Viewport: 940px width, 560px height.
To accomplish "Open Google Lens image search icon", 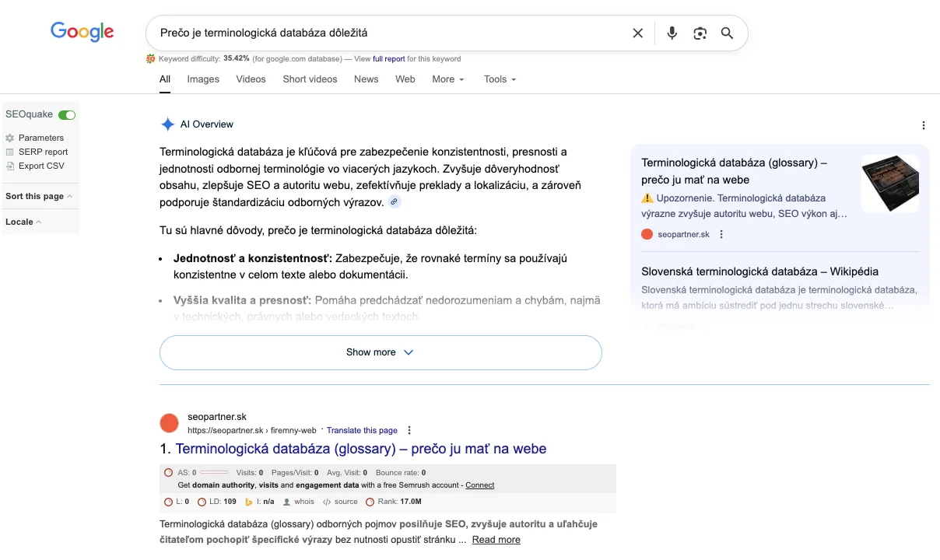I will point(700,33).
